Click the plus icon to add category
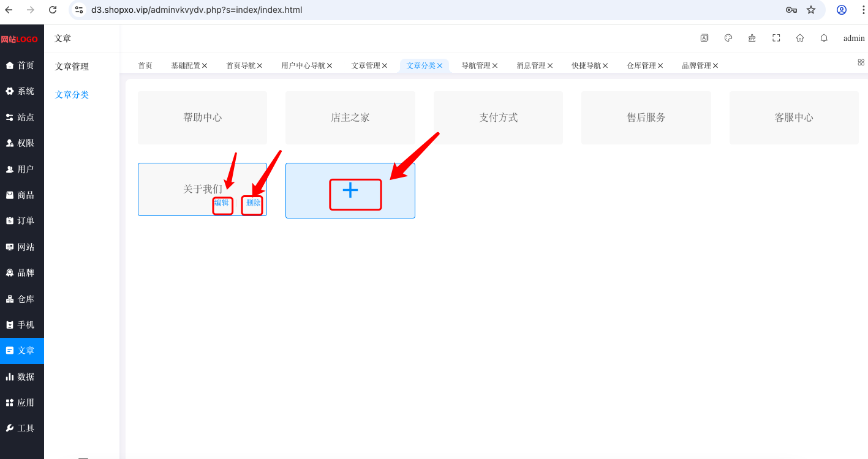The width and height of the screenshot is (868, 459). [350, 190]
